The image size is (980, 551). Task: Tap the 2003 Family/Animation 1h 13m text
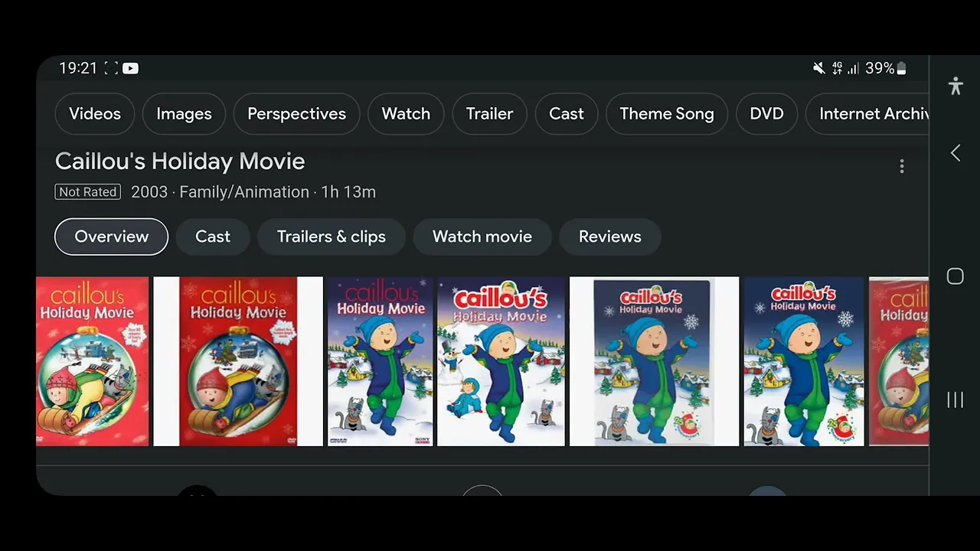(x=253, y=192)
